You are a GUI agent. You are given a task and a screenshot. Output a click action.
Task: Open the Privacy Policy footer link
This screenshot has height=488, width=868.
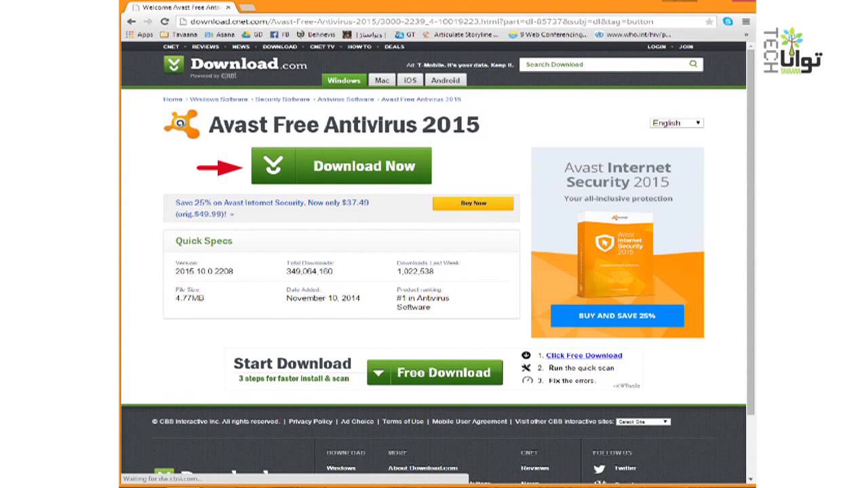(311, 422)
